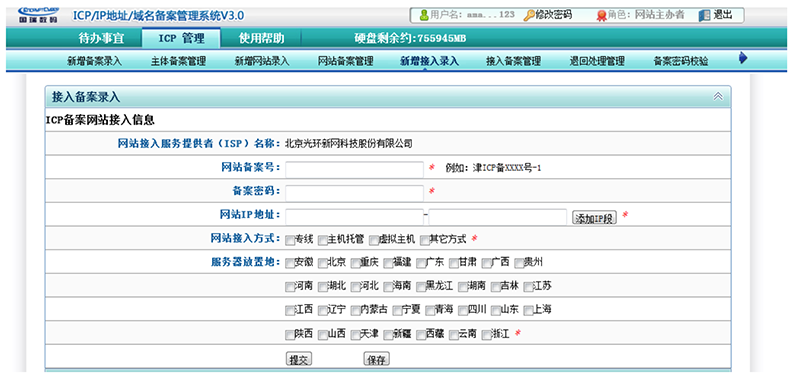Click the user avatar icon beside 用户名
The image size is (800, 379).
[x=424, y=15]
